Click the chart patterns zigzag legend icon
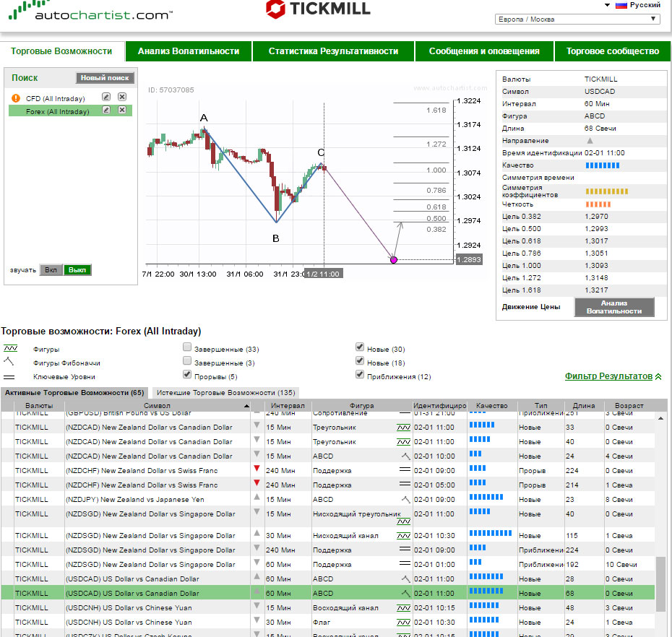672x637 pixels. point(10,348)
